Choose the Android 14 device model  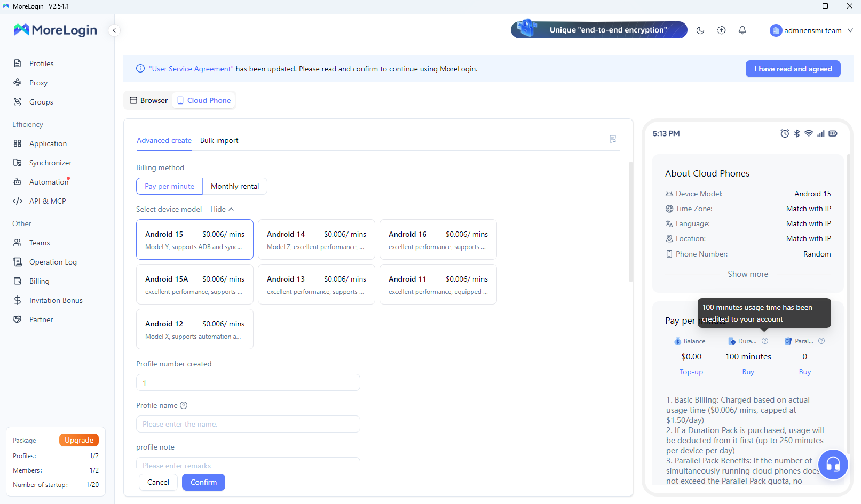(x=317, y=239)
